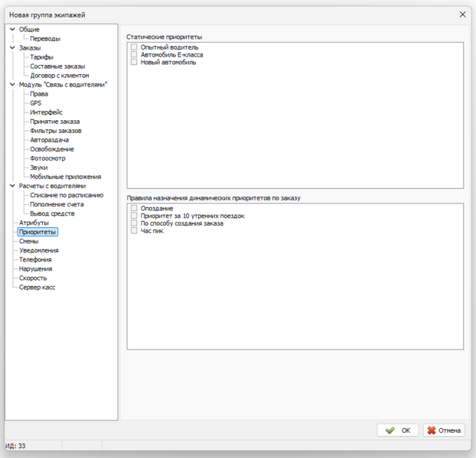Open the Телефония settings
Image resolution: width=476 pixels, height=458 pixels.
pyautogui.click(x=35, y=260)
